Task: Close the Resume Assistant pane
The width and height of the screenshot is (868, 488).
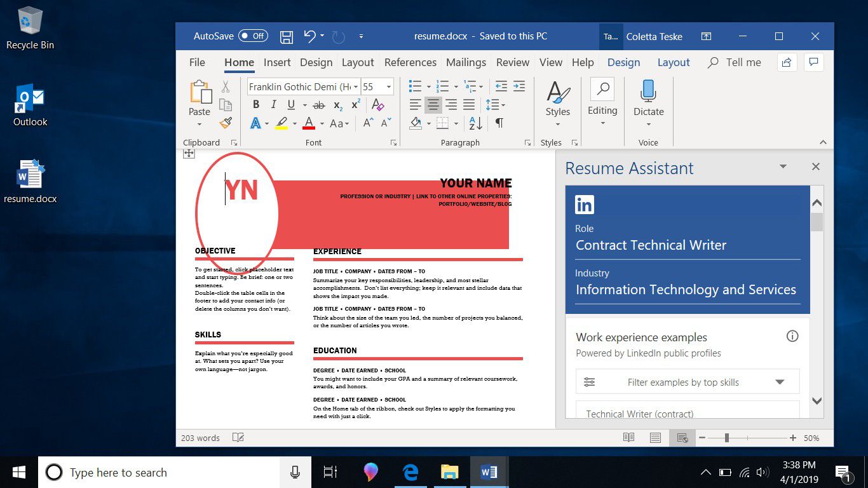Action: point(816,166)
